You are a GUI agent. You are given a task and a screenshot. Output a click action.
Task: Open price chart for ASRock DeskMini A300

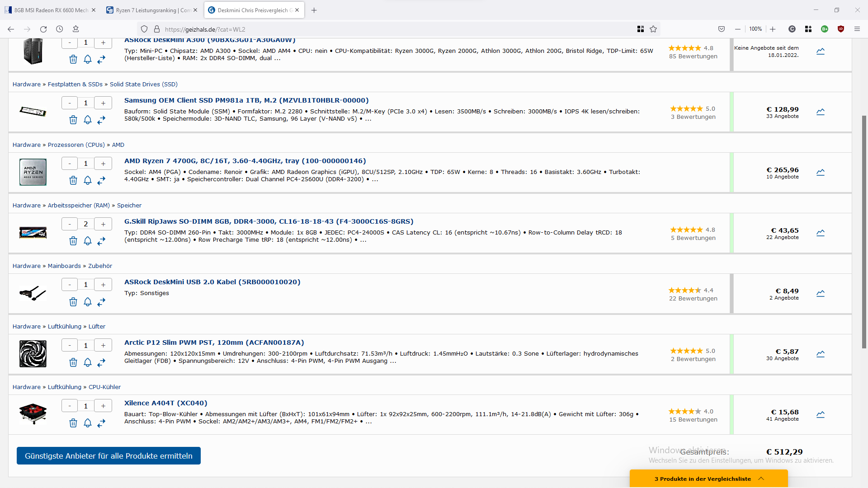(821, 51)
